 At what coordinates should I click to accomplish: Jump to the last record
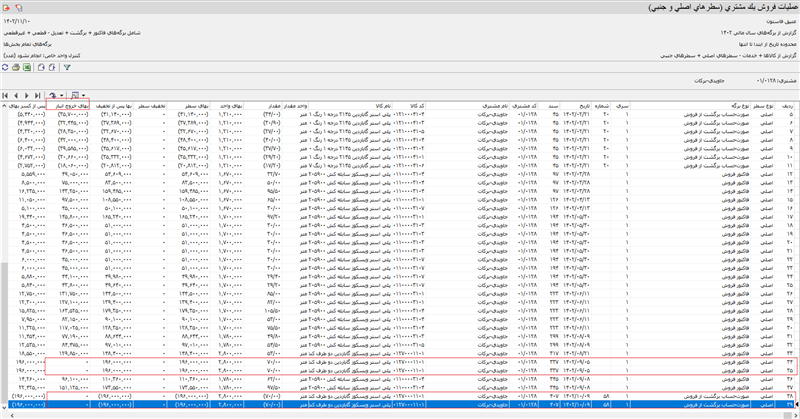pos(40,95)
